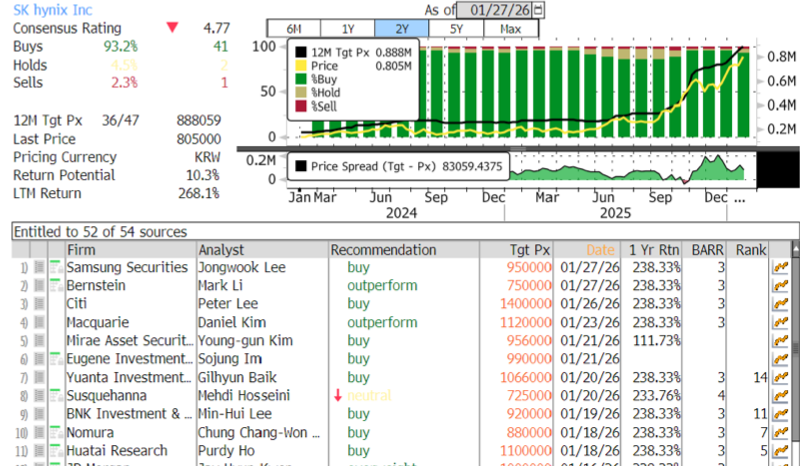Sort by the Tgt Px column header
Viewport: 800px width, 466px height.
528,249
